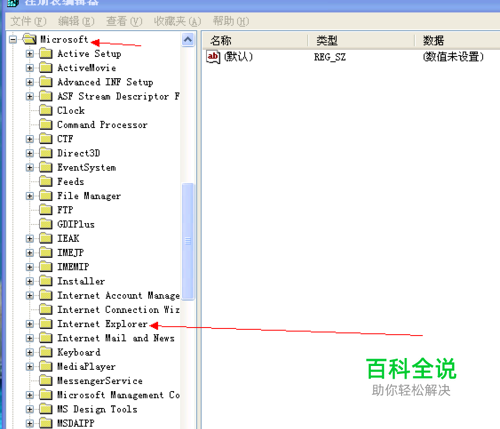Expand the IEAK key
Screen dimensions: 500x429
click(x=30, y=238)
